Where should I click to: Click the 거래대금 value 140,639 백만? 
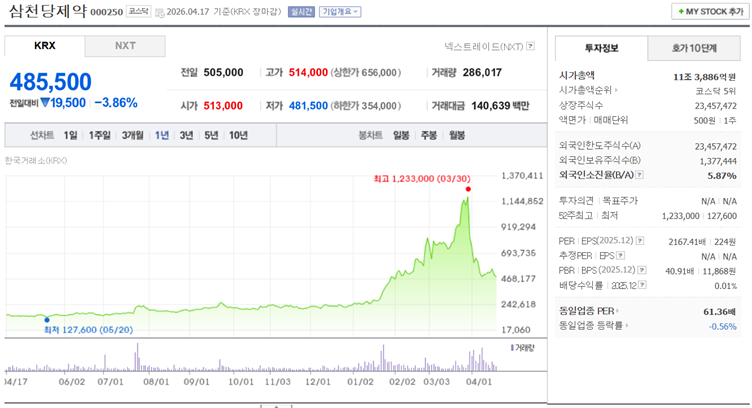click(500, 105)
